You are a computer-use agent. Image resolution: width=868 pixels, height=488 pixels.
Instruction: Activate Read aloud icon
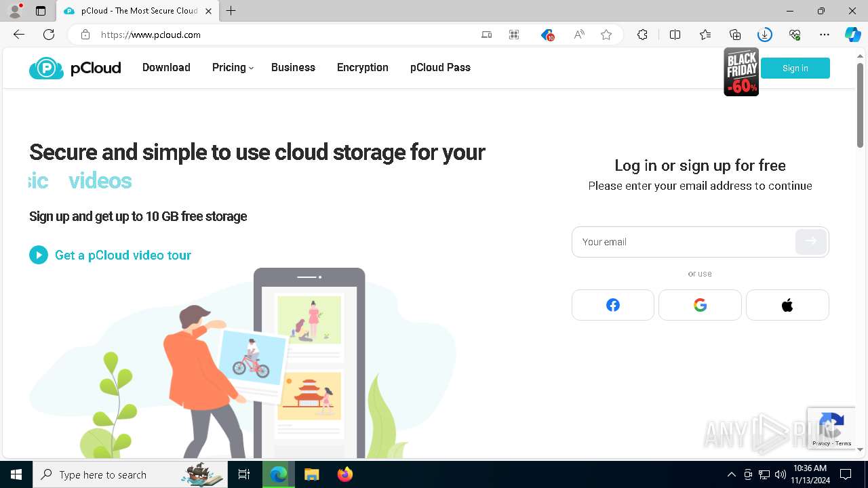[x=579, y=35]
